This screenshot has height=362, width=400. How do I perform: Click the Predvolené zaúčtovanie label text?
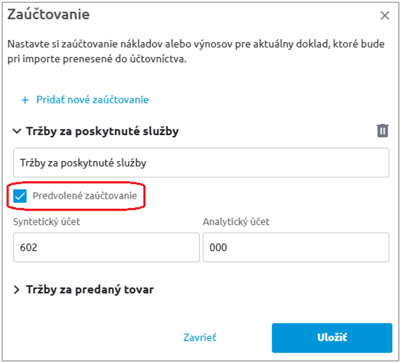[85, 196]
